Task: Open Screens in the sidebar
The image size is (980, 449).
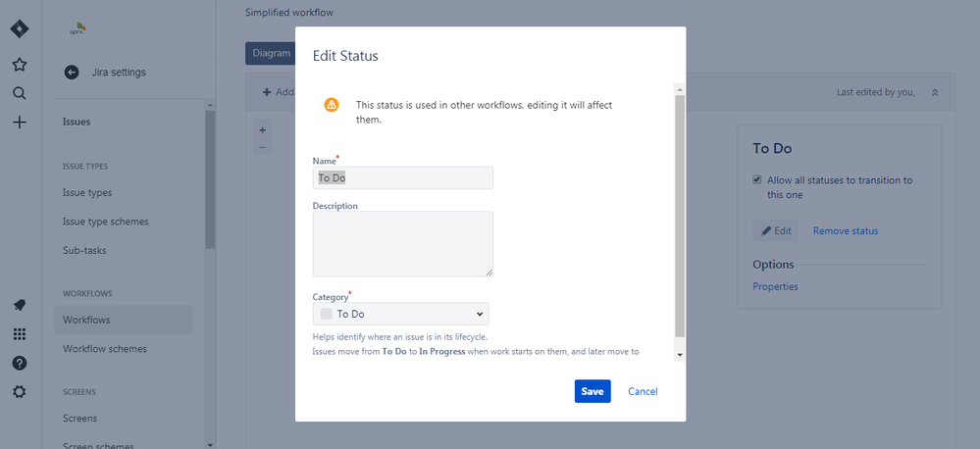Action: (x=80, y=418)
